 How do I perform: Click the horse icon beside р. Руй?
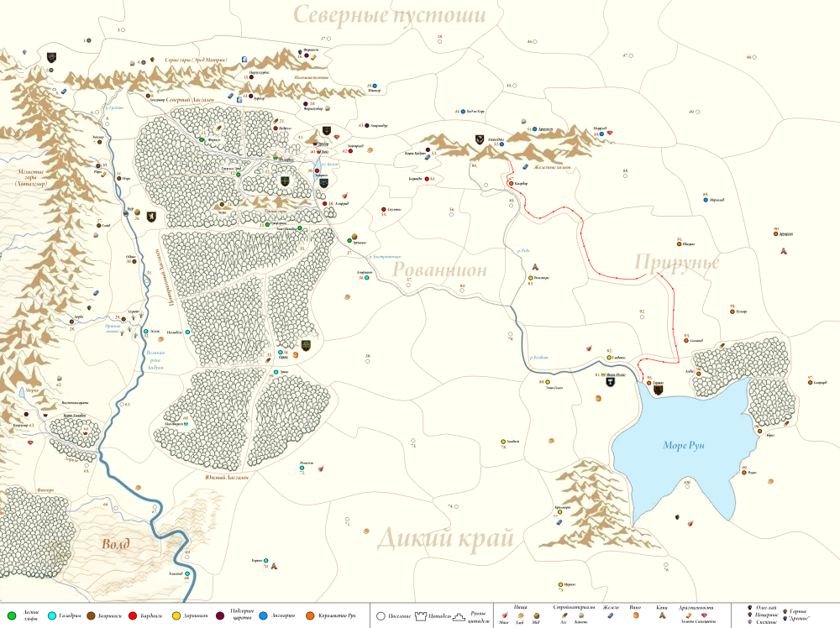coord(534,266)
